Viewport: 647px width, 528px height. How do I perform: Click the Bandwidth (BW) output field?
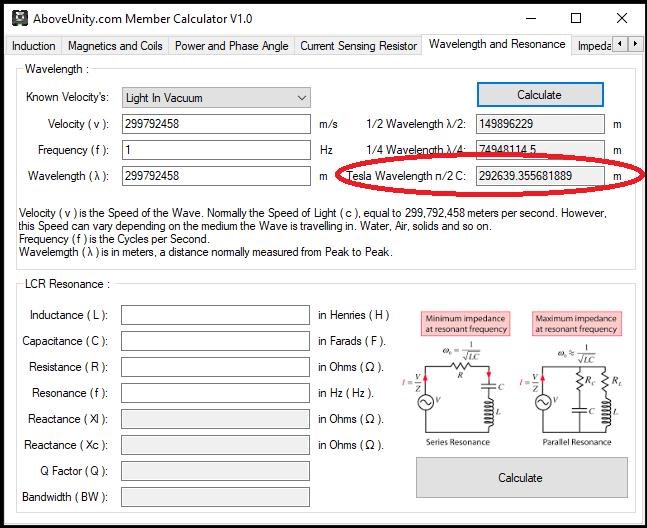pos(215,497)
